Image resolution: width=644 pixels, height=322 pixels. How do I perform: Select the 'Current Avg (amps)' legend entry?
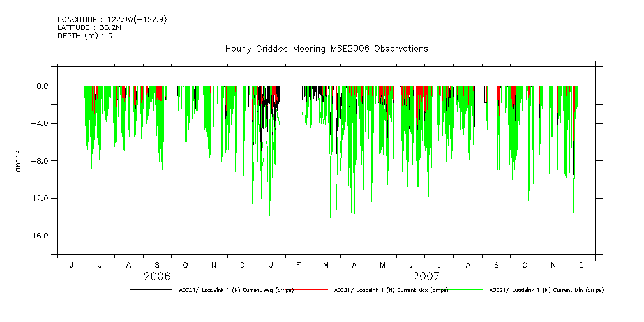coord(236,290)
